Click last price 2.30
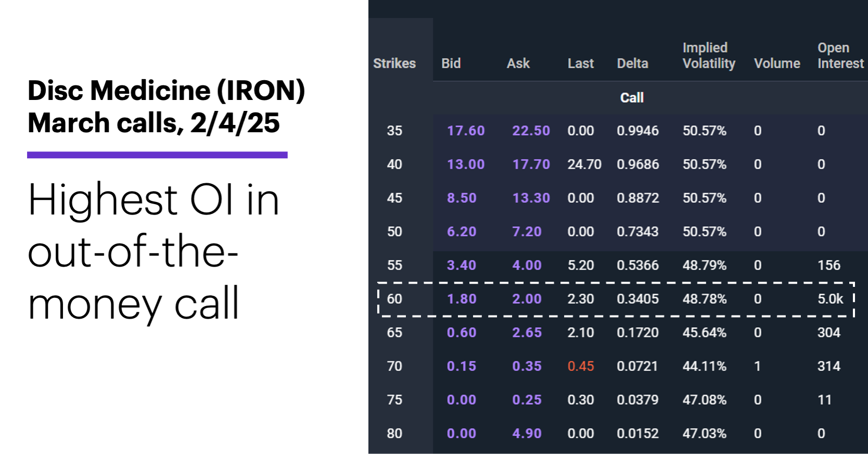The image size is (868, 454). tap(581, 299)
